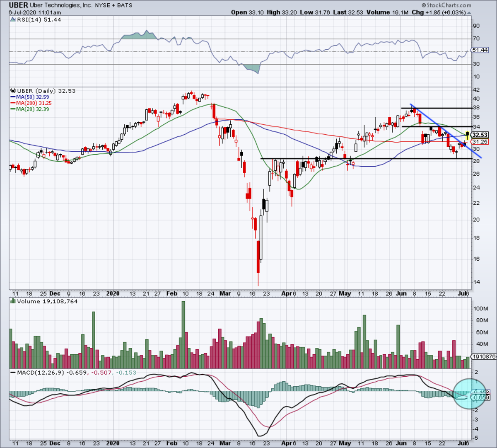497x448 pixels.
Task: Click the 19108764 volume tag on the right axis
Action: [484, 356]
